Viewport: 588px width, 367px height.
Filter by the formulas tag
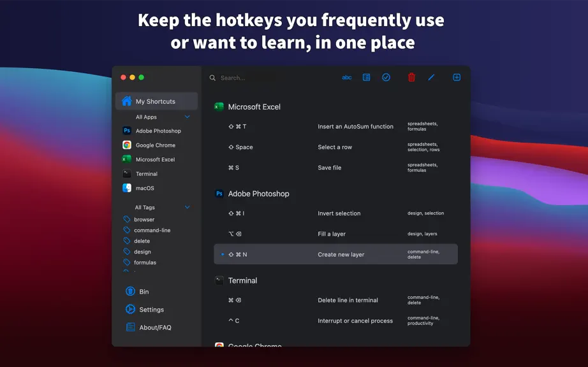(145, 263)
